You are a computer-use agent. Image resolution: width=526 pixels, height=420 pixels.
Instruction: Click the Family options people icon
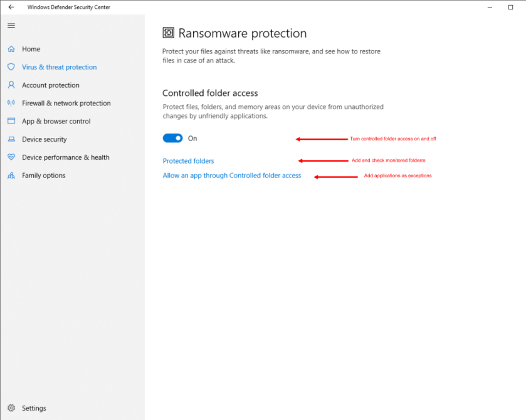click(x=11, y=176)
